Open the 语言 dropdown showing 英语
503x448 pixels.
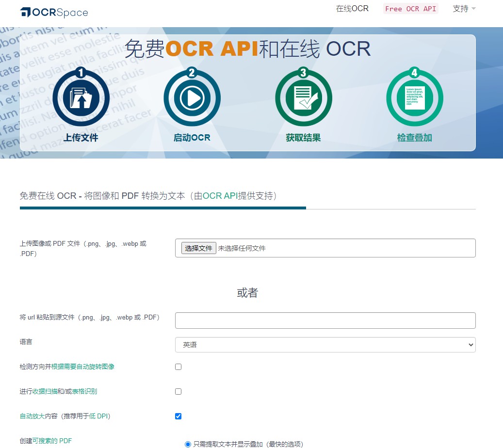click(x=325, y=345)
